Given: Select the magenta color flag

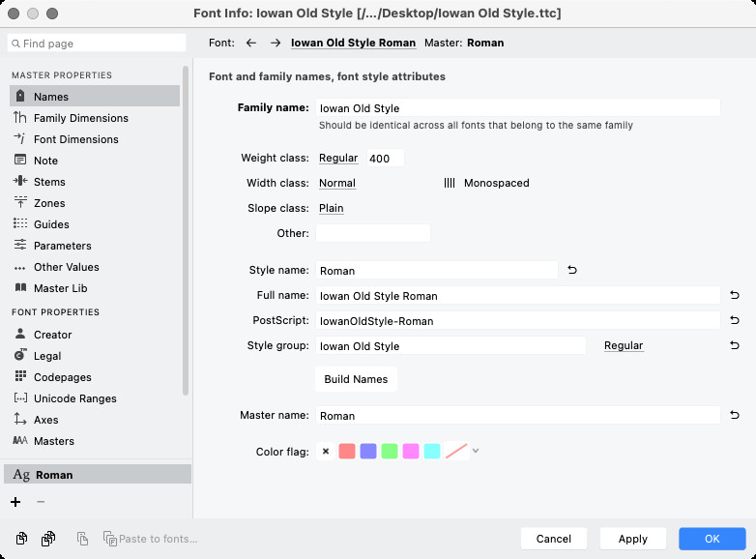Looking at the screenshot, I should 410,452.
